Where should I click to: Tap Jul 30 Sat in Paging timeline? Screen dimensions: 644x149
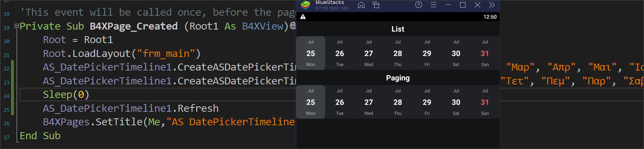click(x=456, y=102)
